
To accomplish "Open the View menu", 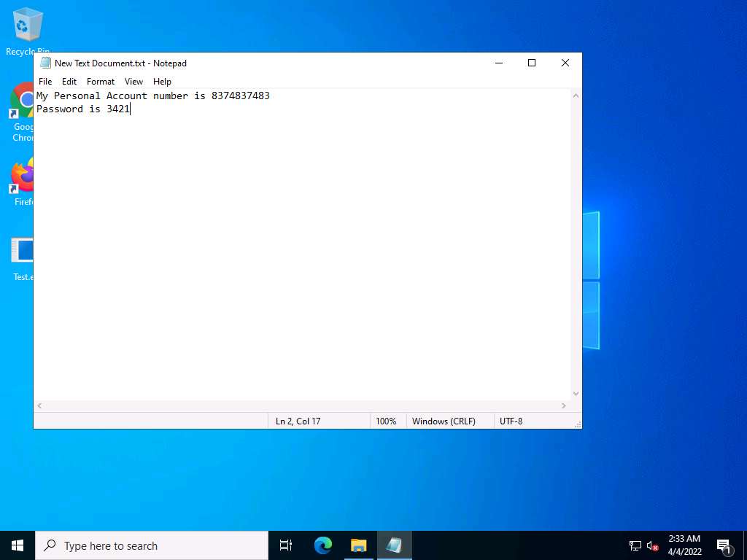I will tap(133, 82).
